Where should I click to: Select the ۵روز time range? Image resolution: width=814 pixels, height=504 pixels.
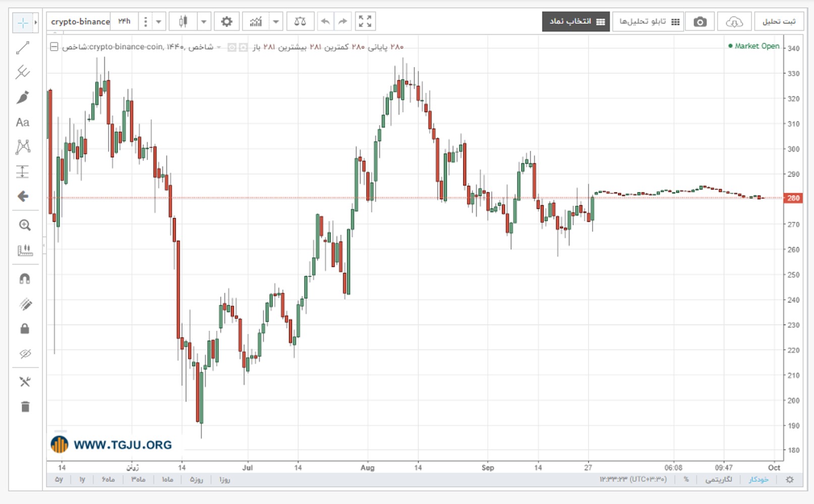pos(196,479)
